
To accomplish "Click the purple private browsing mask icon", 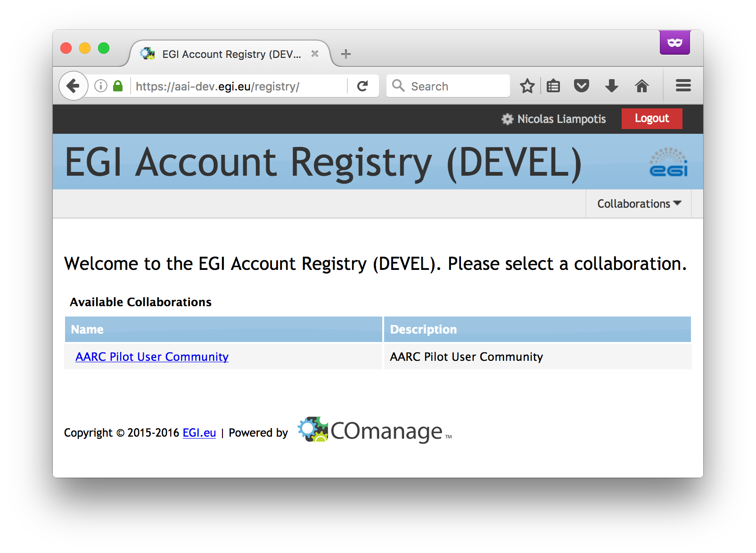I will pos(675,43).
